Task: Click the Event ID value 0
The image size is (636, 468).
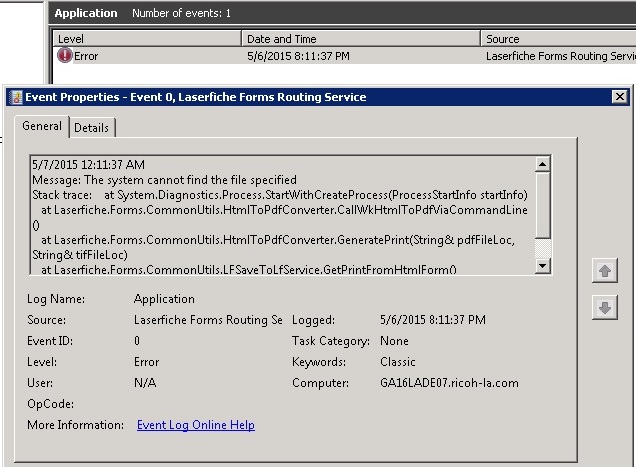Action: pyautogui.click(x=137, y=341)
